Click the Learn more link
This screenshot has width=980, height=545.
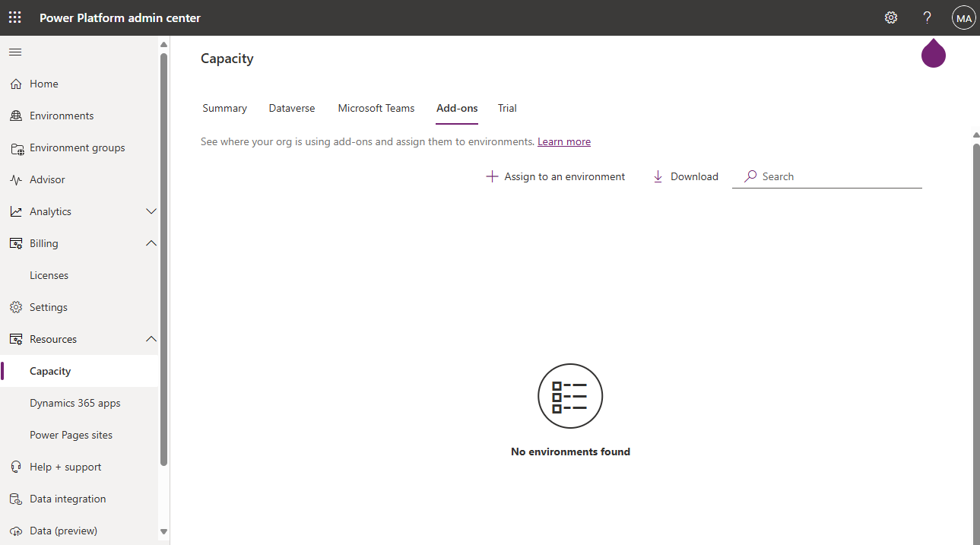[x=564, y=141]
